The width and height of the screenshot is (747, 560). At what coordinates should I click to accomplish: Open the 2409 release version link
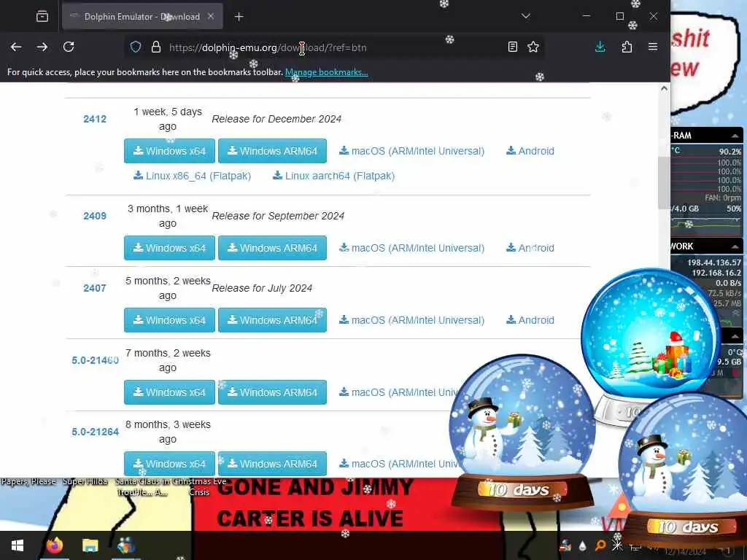[95, 216]
